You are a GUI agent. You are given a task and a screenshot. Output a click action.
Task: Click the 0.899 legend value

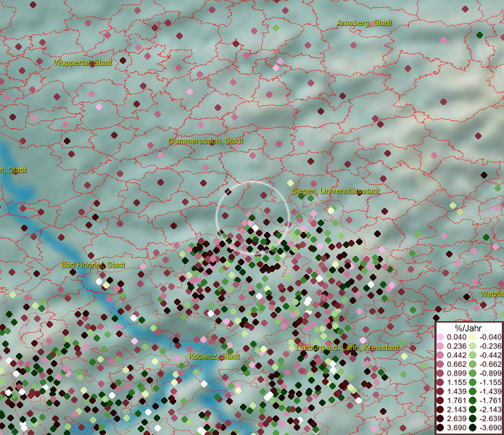point(456,373)
